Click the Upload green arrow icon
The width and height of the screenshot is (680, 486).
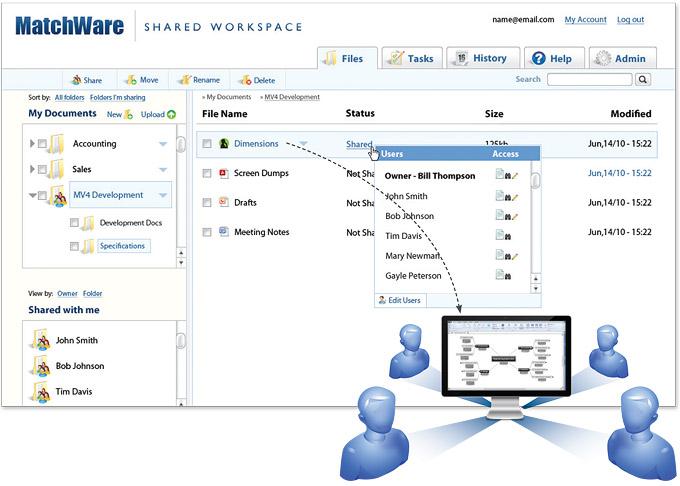pos(171,114)
